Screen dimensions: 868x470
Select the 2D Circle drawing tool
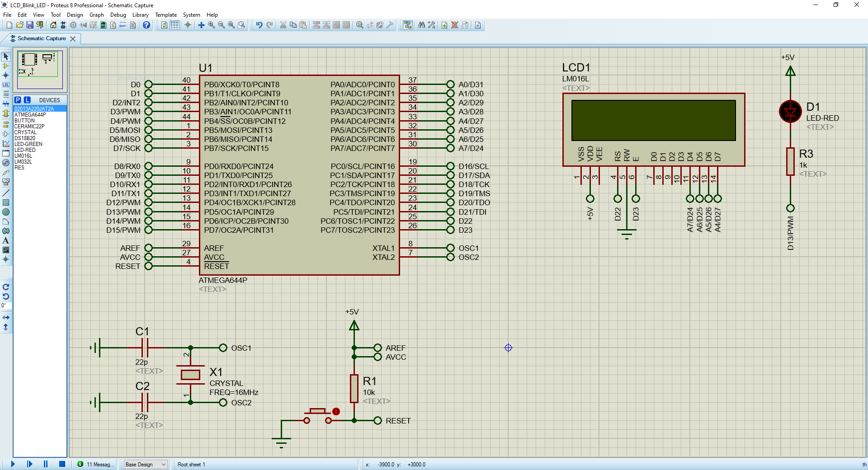[x=6, y=212]
